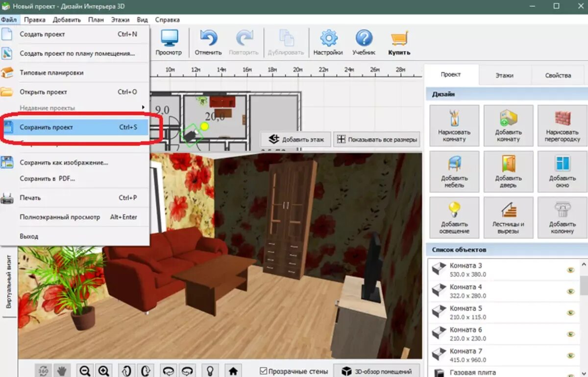Click Нарисовать комнату tool
The height and width of the screenshot is (377, 588).
(x=454, y=126)
